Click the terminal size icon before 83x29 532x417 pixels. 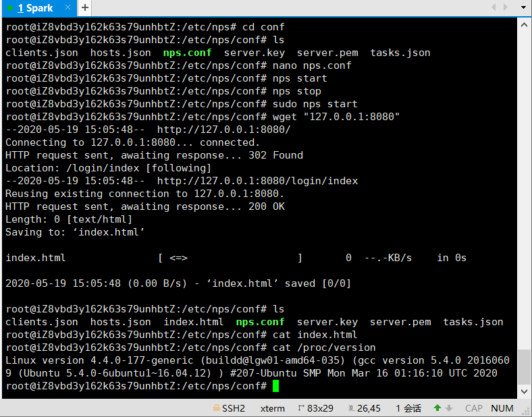301,408
